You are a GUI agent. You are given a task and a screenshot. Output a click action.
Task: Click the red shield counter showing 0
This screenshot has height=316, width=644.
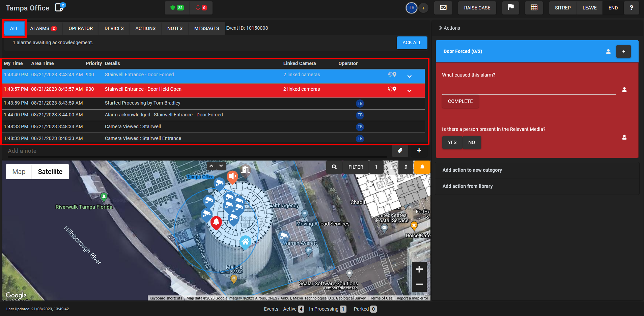tap(201, 8)
